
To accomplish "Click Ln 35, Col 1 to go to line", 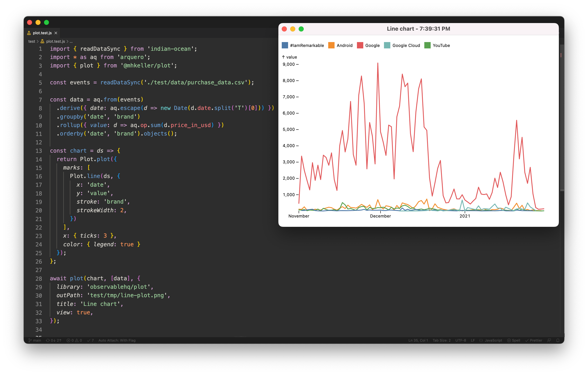I will pos(418,340).
